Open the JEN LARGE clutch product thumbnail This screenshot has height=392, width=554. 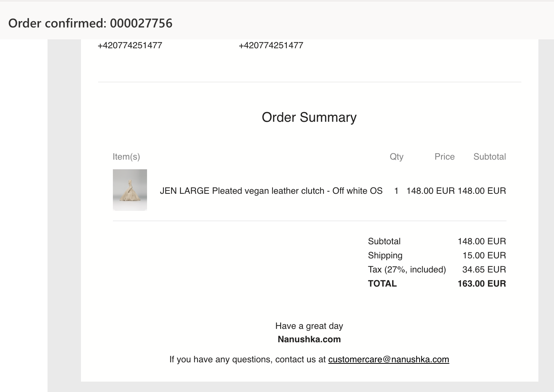tap(130, 190)
